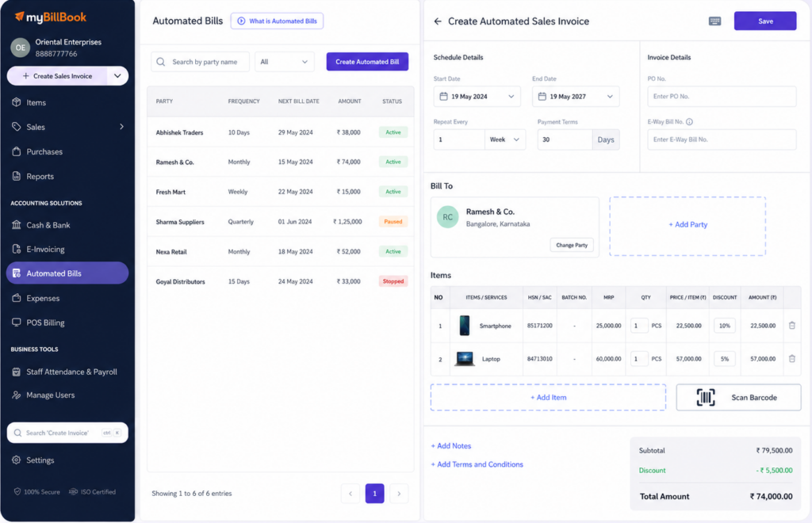
Task: Click the play icon in What is Automated Bills
Action: coord(241,21)
